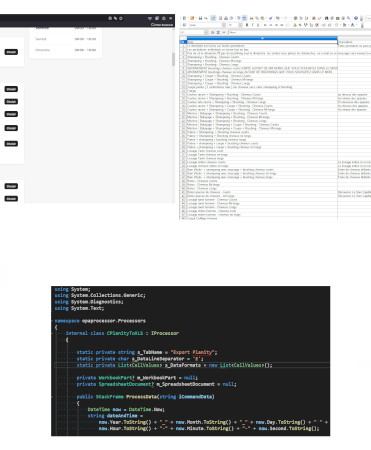The width and height of the screenshot is (371, 450).
Task: Center cell text horizontally
Action: [271, 25]
